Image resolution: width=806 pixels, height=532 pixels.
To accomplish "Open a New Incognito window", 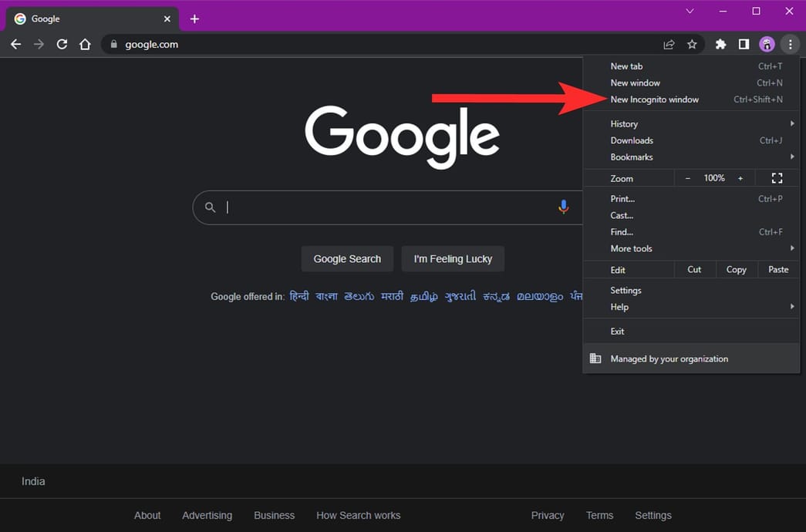I will tap(655, 99).
